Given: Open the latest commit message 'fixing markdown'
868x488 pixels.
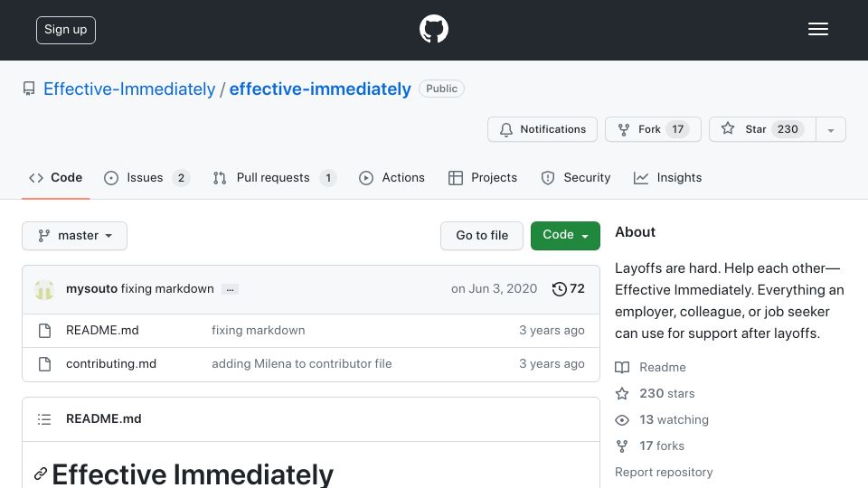Looking at the screenshot, I should click(167, 289).
